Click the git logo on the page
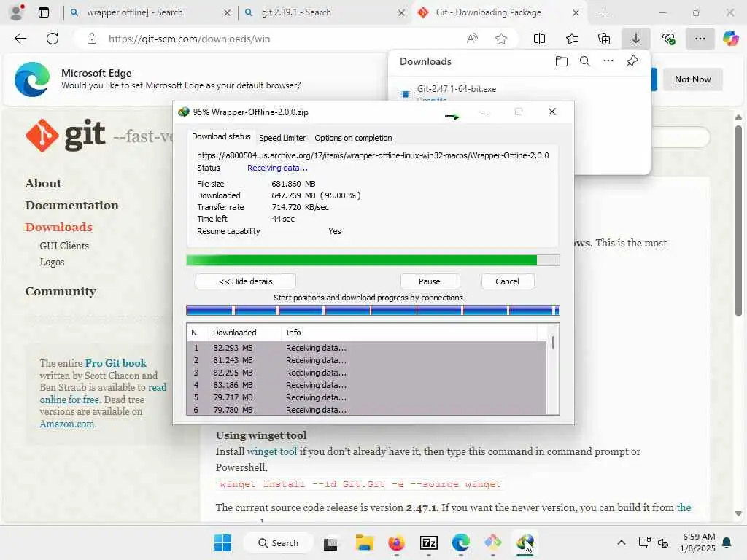 66,136
